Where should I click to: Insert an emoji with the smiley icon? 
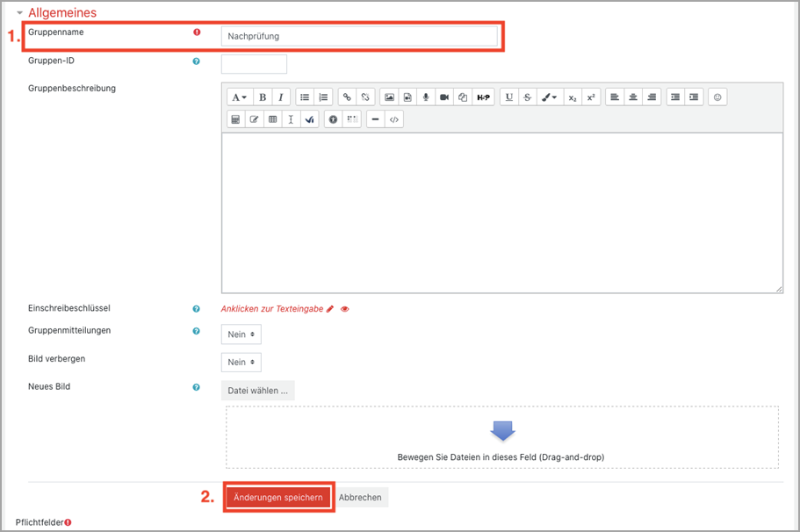[x=718, y=97]
